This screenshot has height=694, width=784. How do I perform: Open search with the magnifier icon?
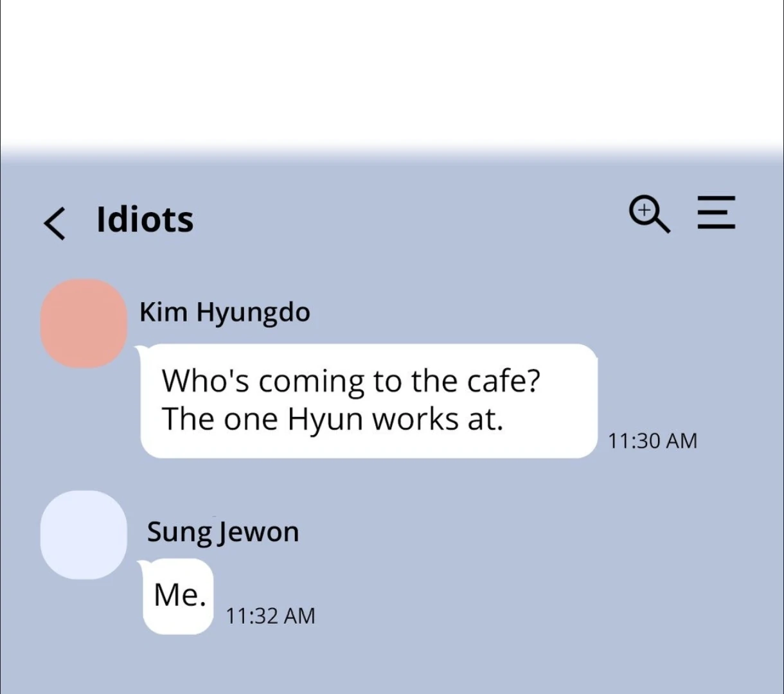(648, 215)
